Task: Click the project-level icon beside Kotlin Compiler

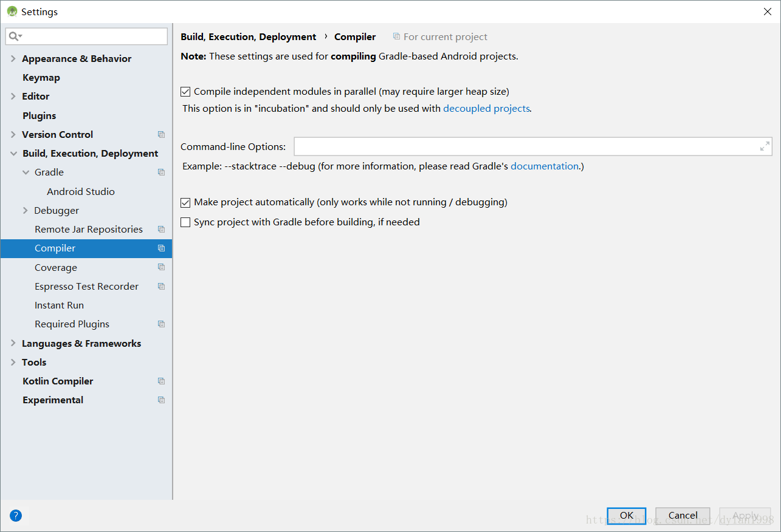Action: click(161, 381)
